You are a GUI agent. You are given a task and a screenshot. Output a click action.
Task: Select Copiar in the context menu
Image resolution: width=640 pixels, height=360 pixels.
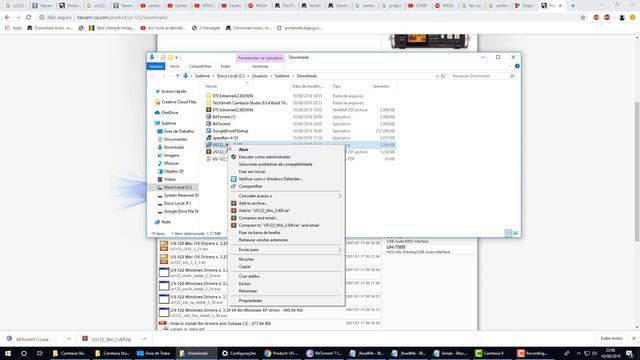(244, 267)
